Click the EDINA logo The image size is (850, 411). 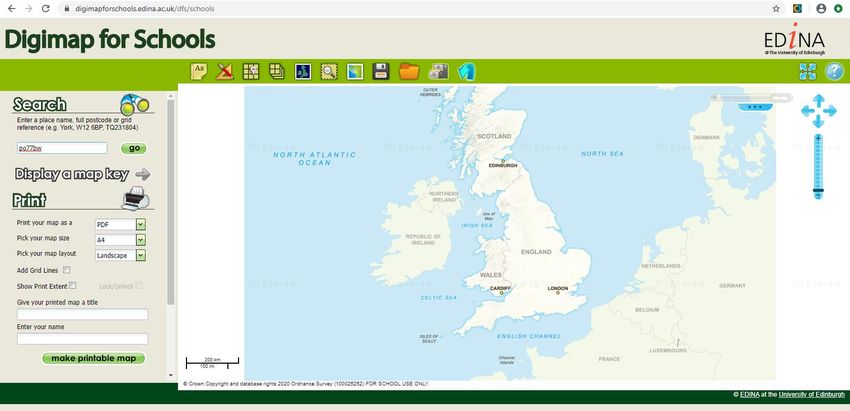pos(794,38)
